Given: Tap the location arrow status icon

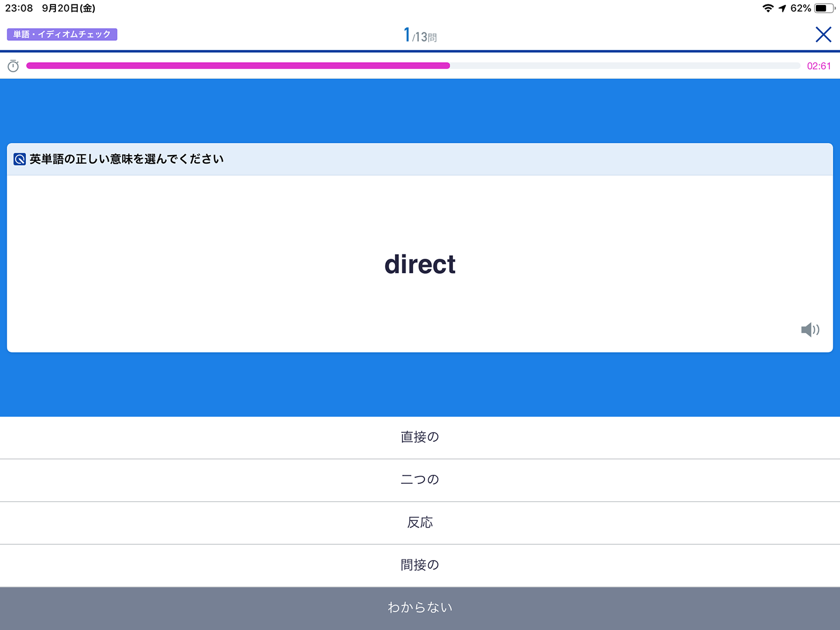Looking at the screenshot, I should pos(782,8).
